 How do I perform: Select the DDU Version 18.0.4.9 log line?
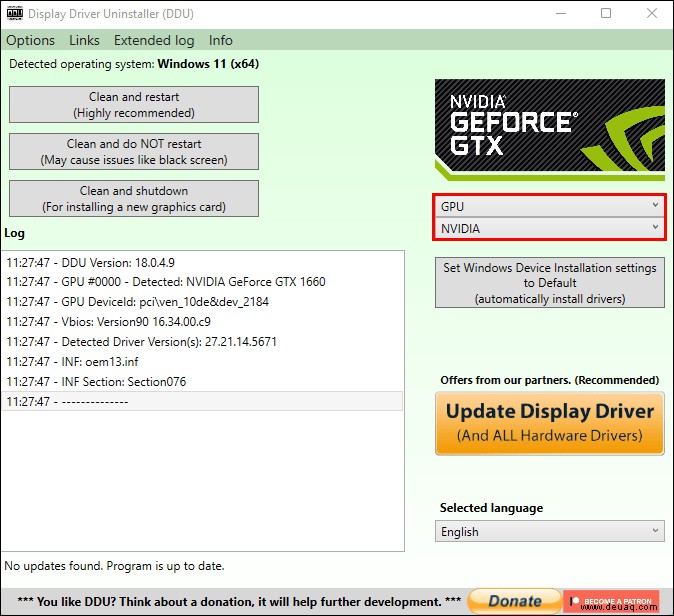point(202,263)
